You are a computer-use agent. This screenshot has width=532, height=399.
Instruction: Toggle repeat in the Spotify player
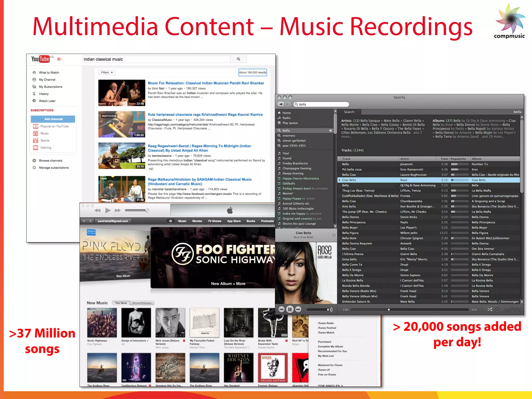[x=497, y=309]
